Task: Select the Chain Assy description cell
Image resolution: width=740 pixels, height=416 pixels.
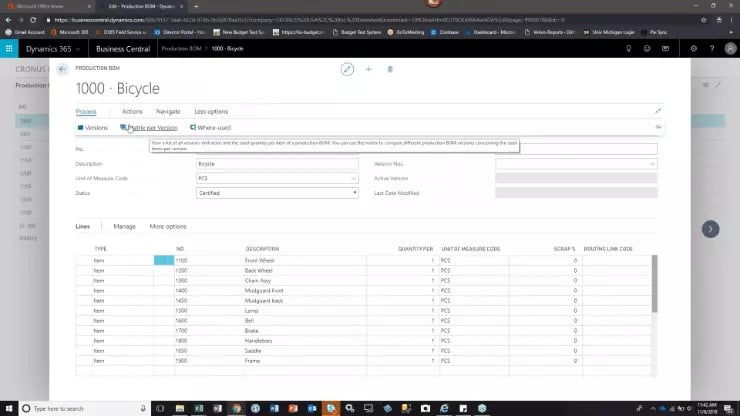Action: (305, 280)
